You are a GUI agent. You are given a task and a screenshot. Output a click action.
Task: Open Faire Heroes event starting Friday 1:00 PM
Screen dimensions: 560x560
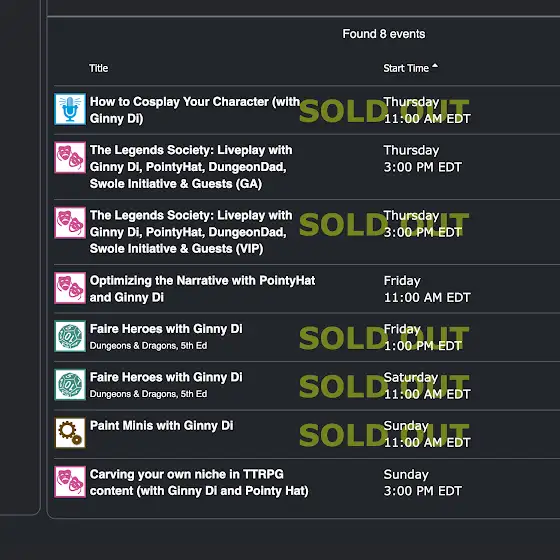166,329
